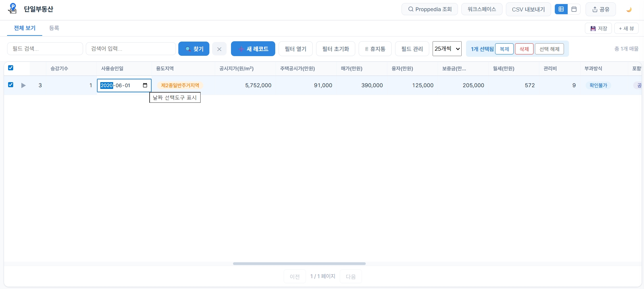Switch to calendar view icon

(x=574, y=9)
